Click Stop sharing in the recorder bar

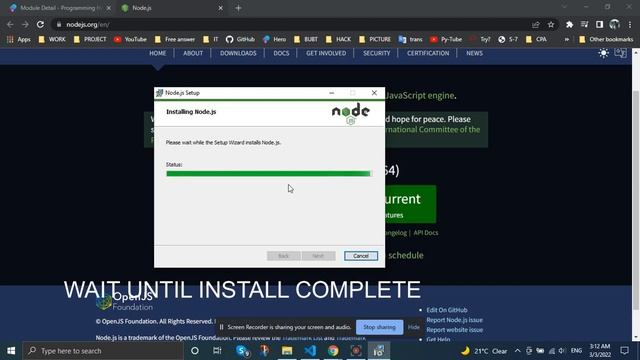tap(380, 327)
